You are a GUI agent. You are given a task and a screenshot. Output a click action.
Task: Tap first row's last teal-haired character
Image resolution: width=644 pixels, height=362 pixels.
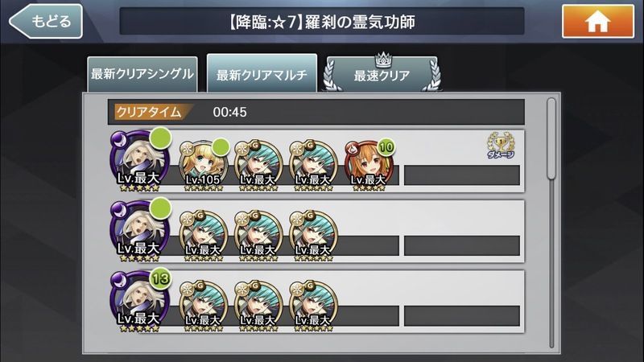pos(313,166)
